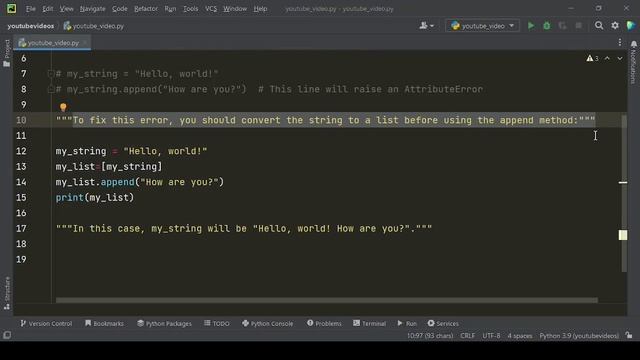
Task: Open the Tools menu
Action: pyautogui.click(x=190, y=9)
